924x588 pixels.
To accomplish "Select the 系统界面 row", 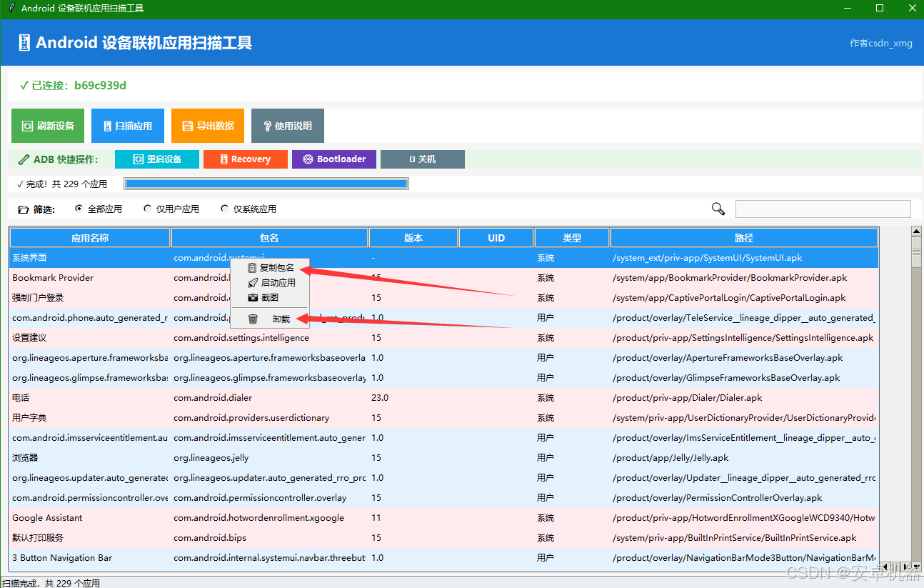I will [443, 258].
